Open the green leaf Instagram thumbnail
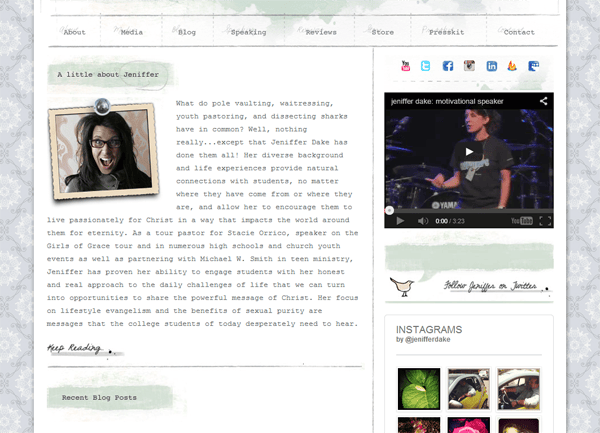The height and width of the screenshot is (433, 600). [x=418, y=389]
